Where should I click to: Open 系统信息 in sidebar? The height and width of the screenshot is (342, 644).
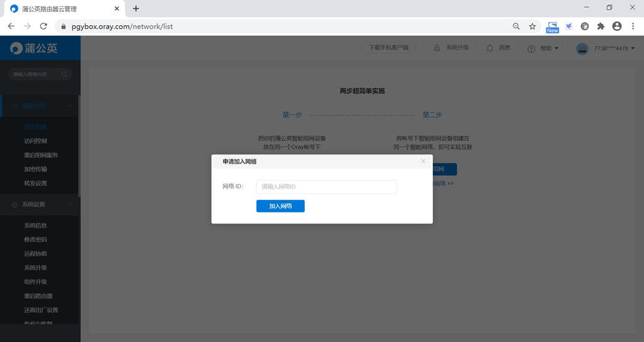click(x=35, y=226)
